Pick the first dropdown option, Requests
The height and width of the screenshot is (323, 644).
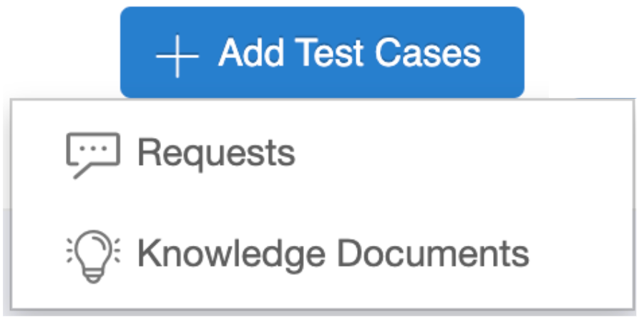click(x=215, y=153)
